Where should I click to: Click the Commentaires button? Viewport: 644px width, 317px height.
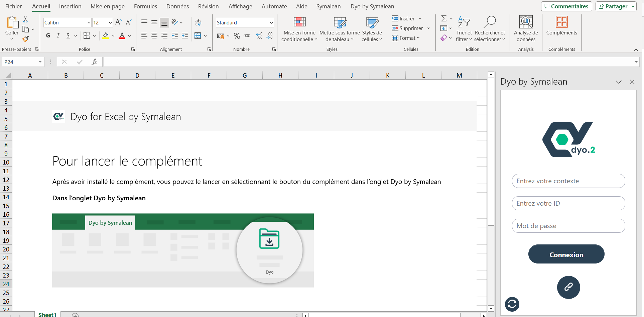click(x=566, y=6)
